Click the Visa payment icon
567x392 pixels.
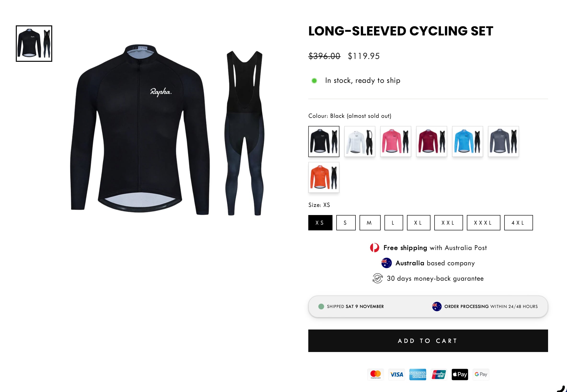[396, 374]
